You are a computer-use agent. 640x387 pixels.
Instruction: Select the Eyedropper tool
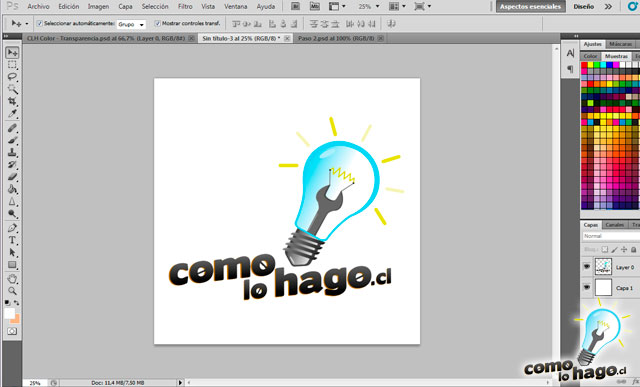click(12, 113)
